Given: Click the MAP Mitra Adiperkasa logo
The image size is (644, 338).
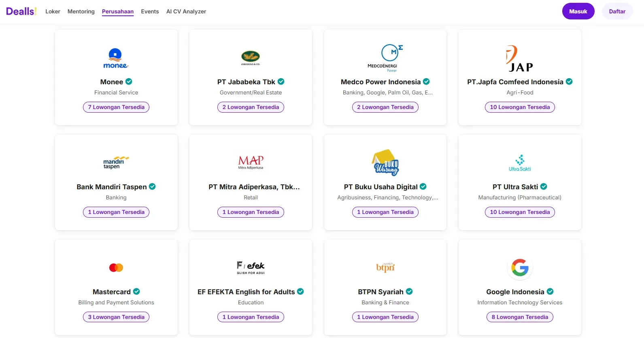Looking at the screenshot, I should [x=251, y=162].
